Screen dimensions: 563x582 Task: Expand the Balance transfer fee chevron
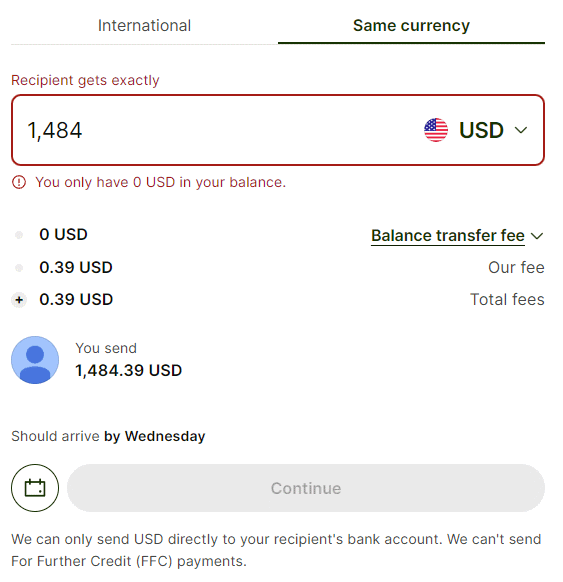[537, 236]
